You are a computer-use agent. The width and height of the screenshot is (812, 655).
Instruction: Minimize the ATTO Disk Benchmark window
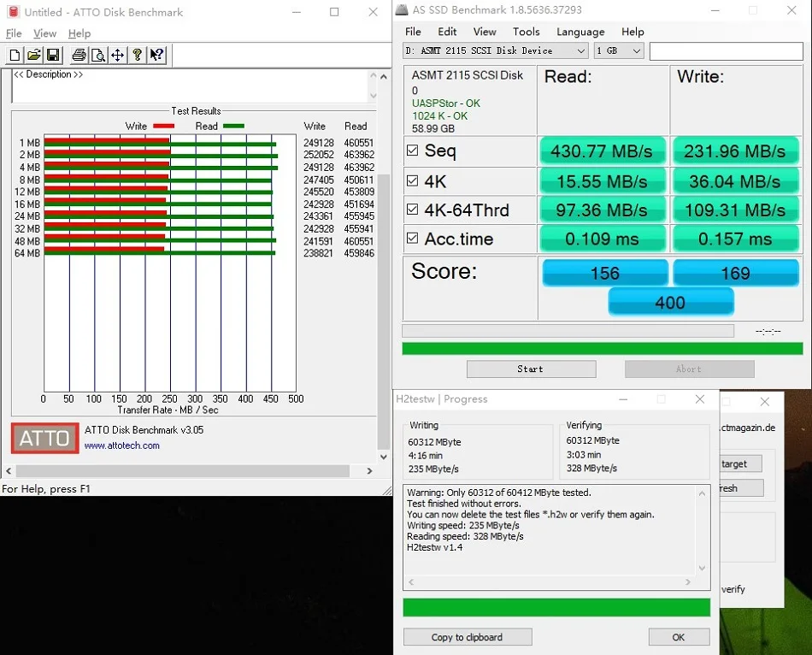[297, 12]
